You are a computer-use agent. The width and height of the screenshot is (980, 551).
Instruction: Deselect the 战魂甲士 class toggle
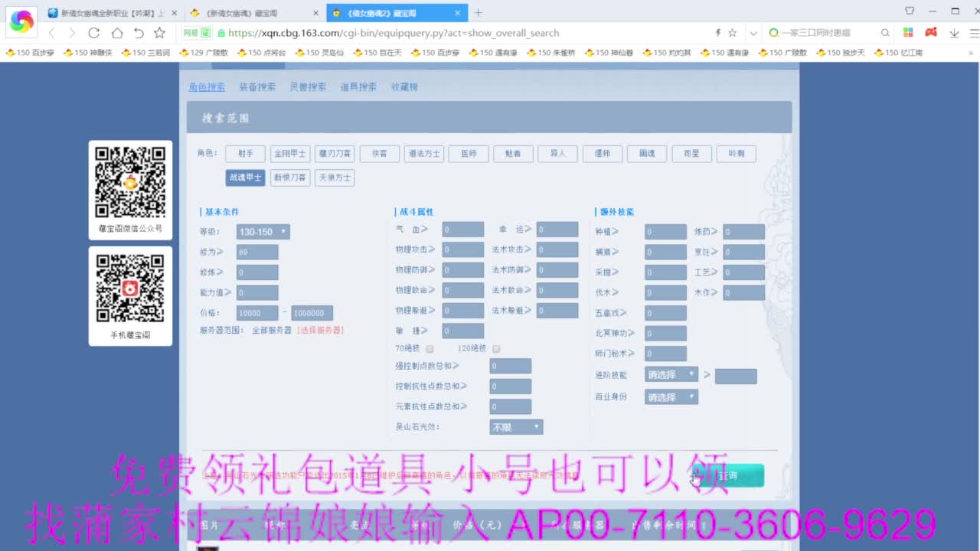coord(245,177)
